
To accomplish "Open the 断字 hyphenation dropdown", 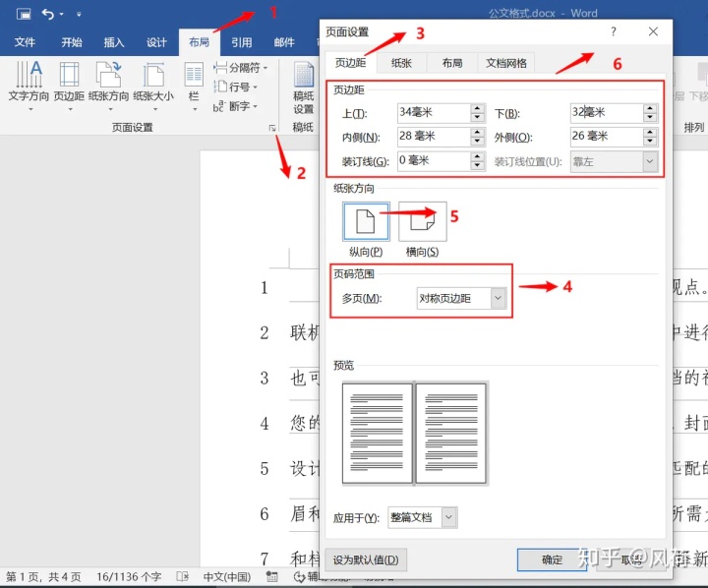I will pyautogui.click(x=235, y=106).
